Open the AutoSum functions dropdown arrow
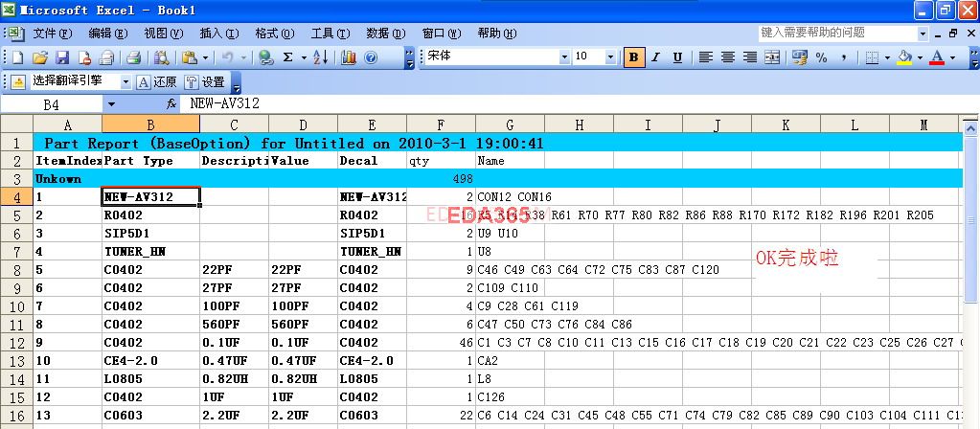The height and width of the screenshot is (429, 980). (x=304, y=58)
